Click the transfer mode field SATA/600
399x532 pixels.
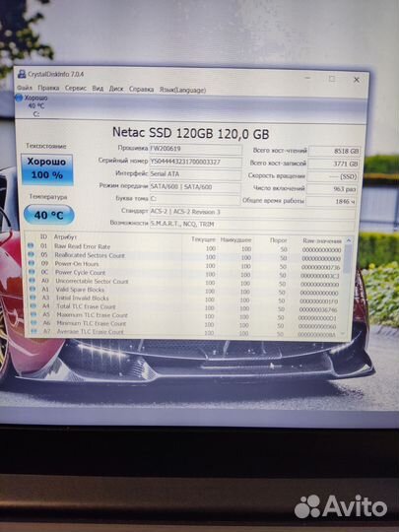click(x=195, y=187)
